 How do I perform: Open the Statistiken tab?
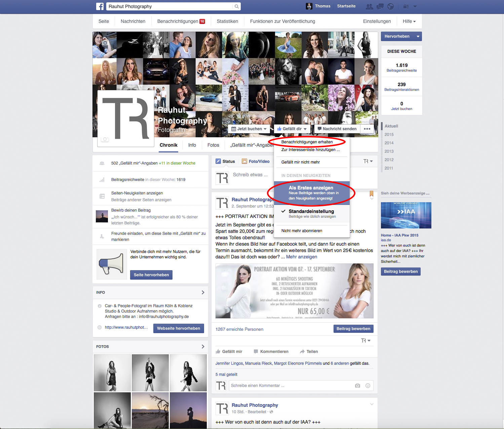point(227,21)
